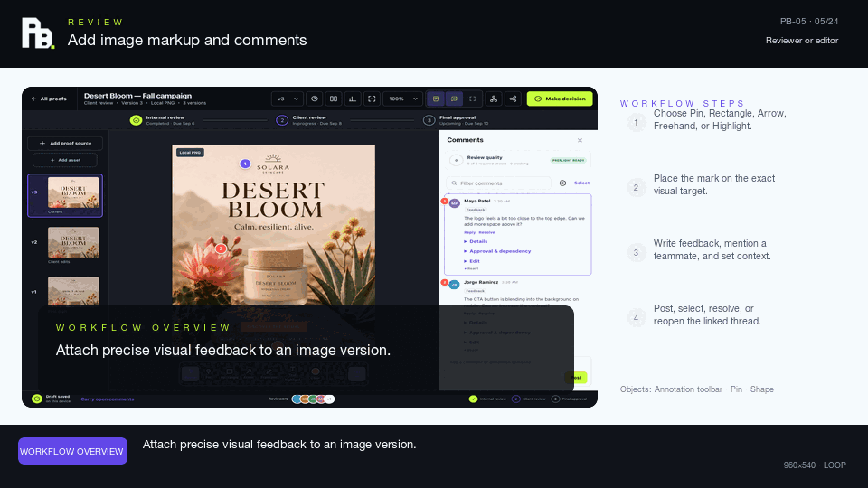Close the Comments panel
868x488 pixels.
(580, 141)
